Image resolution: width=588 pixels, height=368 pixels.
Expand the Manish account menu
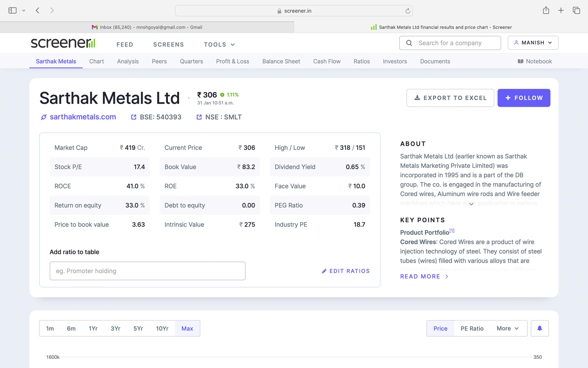coord(533,43)
